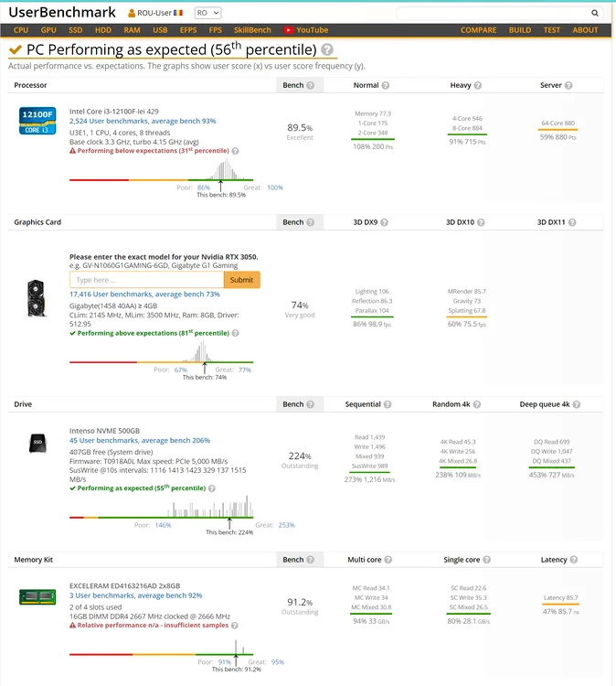The width and height of the screenshot is (616, 686).
Task: Open the SkillBench tab in the navigation bar
Action: point(251,30)
